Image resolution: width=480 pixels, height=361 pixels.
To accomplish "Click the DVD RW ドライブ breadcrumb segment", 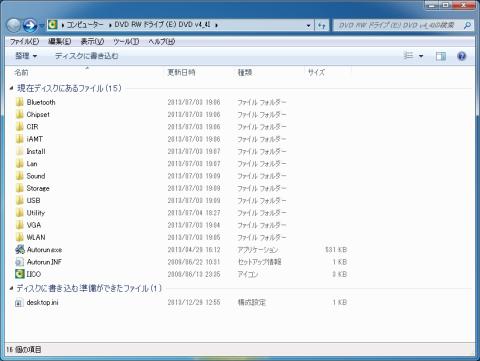I will 163,25.
